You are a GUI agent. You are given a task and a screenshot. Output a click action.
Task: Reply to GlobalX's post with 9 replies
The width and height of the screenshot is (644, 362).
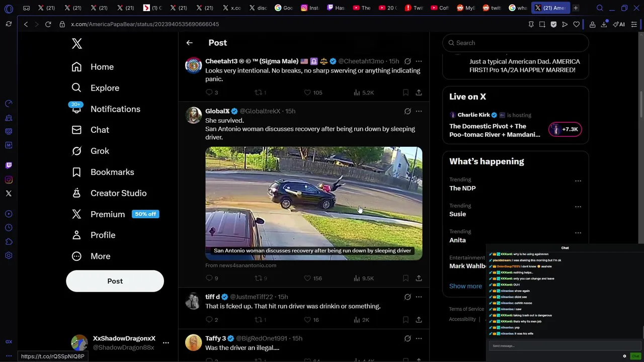tap(209, 278)
